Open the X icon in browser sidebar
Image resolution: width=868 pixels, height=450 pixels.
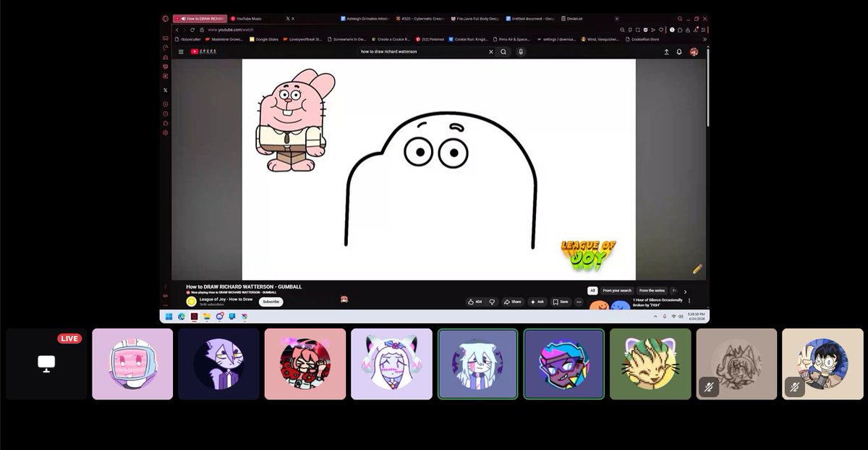[x=166, y=90]
